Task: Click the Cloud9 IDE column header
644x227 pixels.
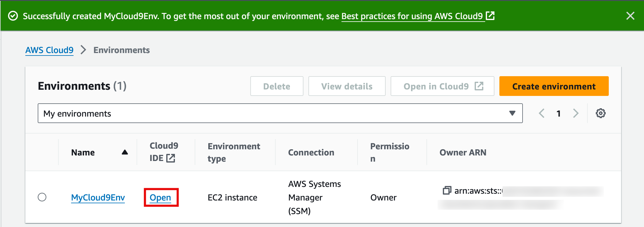Action: (164, 152)
